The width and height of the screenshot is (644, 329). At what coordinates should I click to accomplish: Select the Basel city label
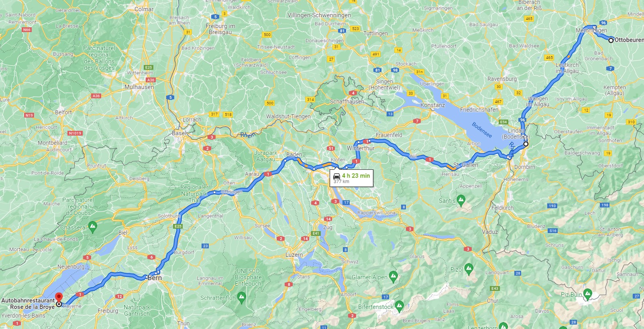tap(179, 133)
